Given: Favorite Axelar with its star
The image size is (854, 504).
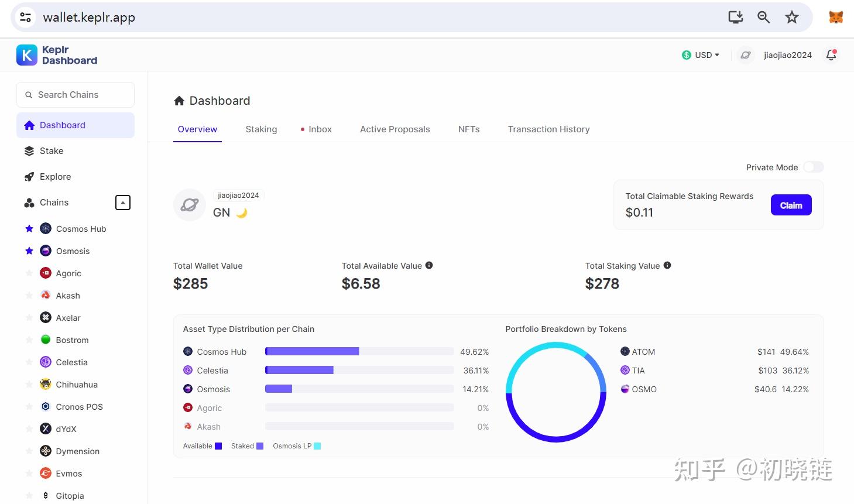Looking at the screenshot, I should [x=29, y=318].
